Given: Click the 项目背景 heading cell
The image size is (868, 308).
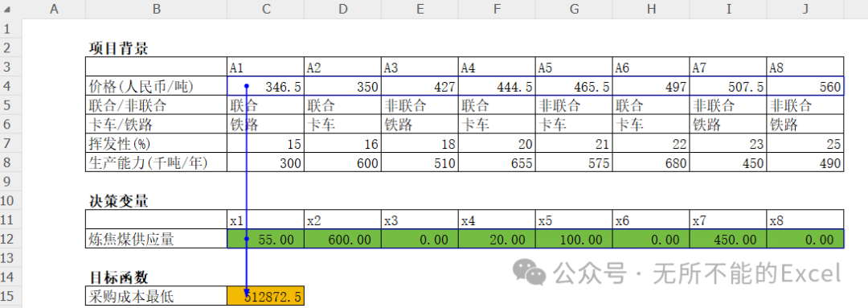Looking at the screenshot, I should 156,47.
